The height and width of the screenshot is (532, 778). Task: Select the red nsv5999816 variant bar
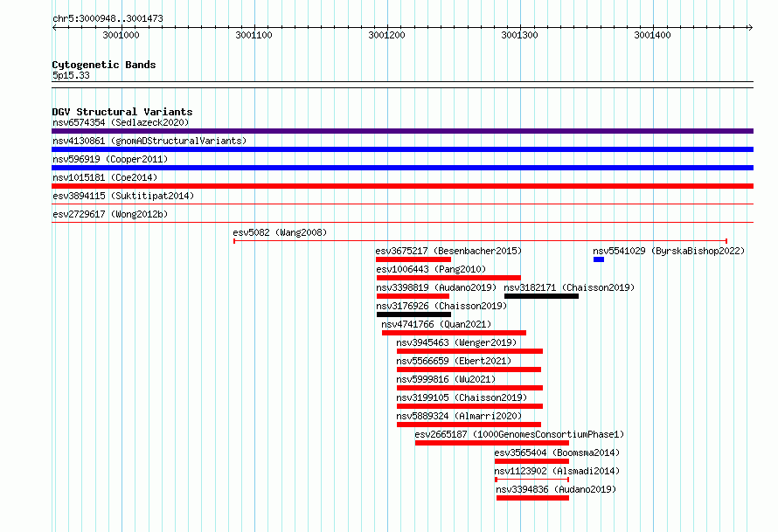click(470, 388)
